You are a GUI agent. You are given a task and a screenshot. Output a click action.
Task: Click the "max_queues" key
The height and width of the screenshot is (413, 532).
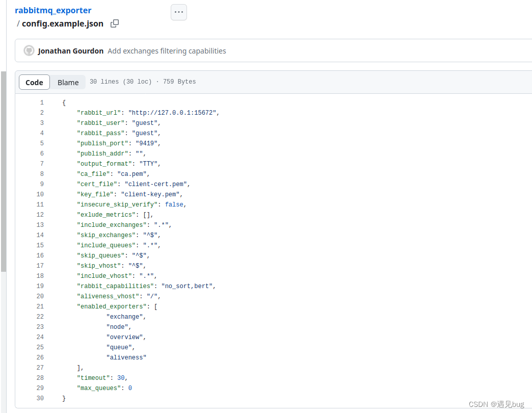(99, 388)
